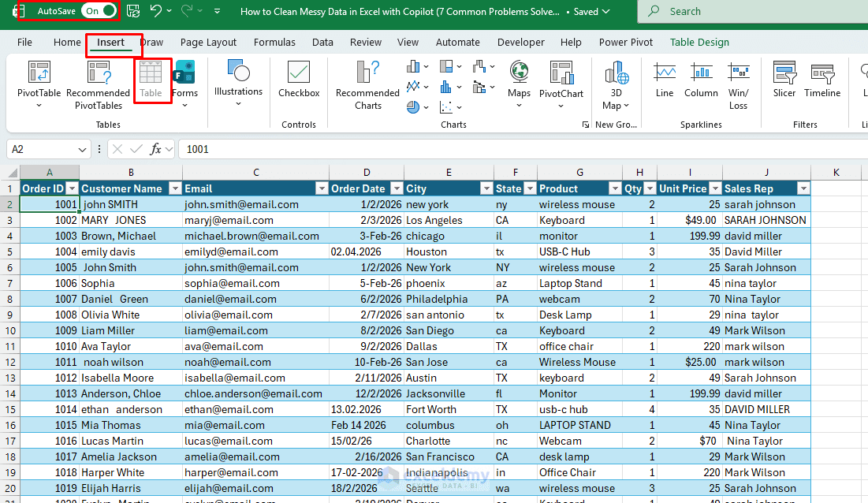Image resolution: width=868 pixels, height=503 pixels.
Task: Insert statistic histogram chart icon
Action: [446, 86]
